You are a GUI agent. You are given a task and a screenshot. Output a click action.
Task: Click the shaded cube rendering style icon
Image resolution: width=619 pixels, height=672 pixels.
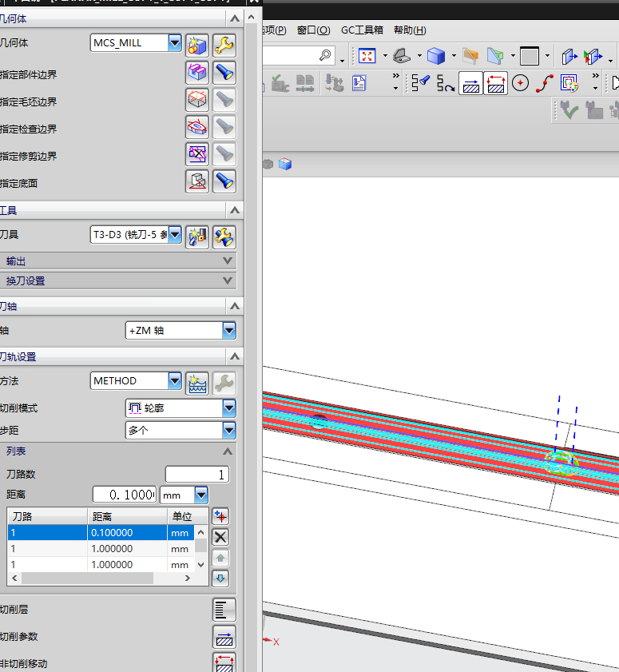[435, 56]
